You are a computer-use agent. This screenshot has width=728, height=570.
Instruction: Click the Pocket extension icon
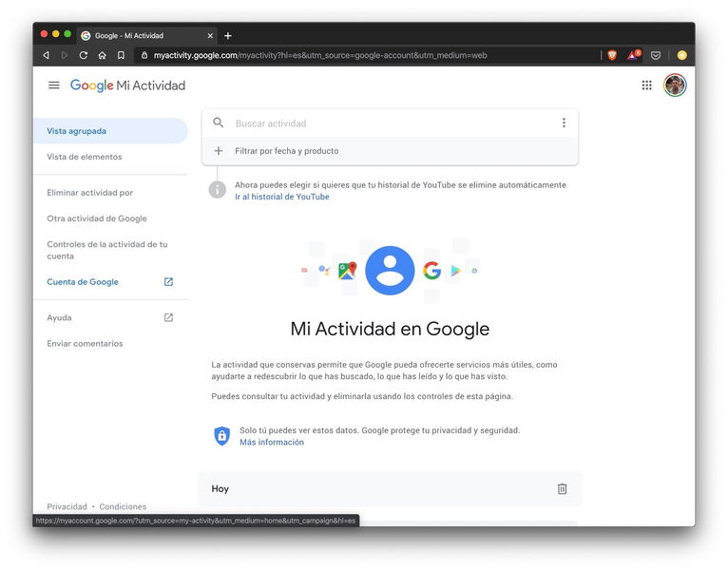[656, 55]
